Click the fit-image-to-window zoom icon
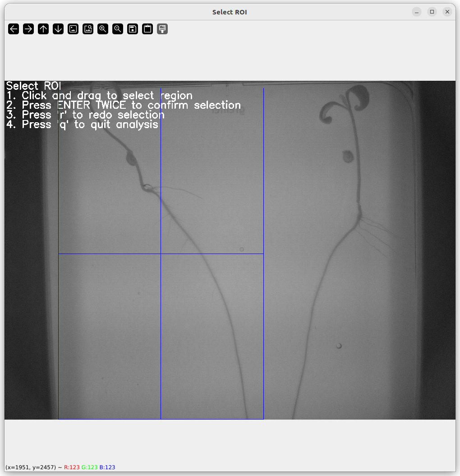Image resolution: width=460 pixels, height=476 pixels. [88, 29]
